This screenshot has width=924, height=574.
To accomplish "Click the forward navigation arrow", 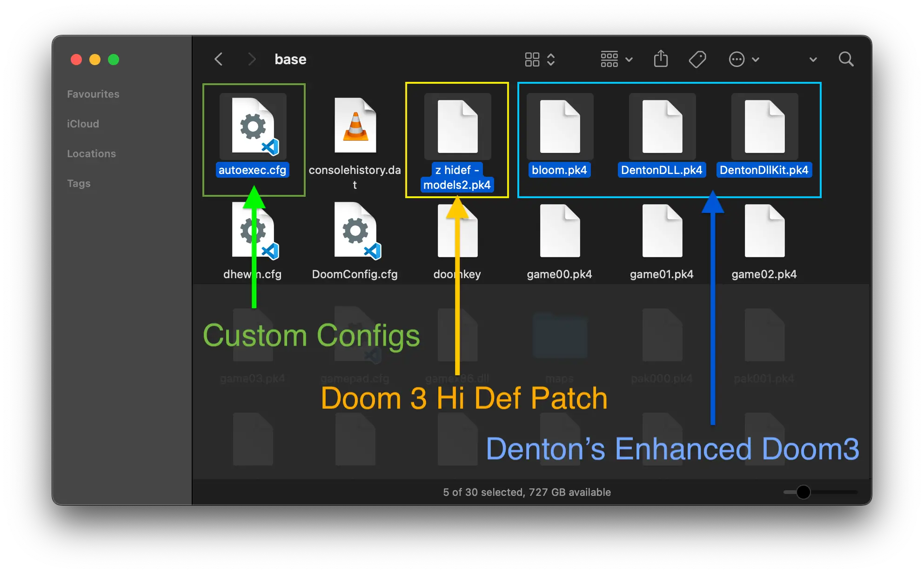I will point(251,59).
